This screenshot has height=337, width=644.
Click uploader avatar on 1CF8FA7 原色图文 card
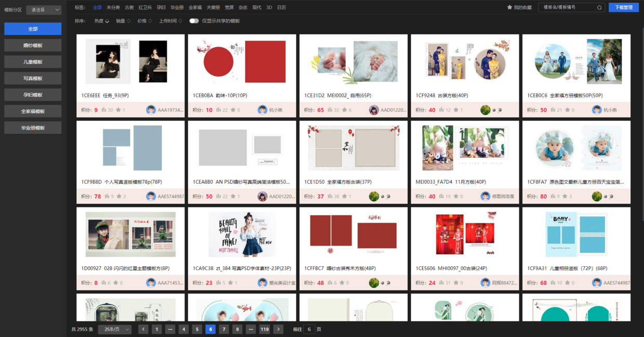click(x=597, y=197)
